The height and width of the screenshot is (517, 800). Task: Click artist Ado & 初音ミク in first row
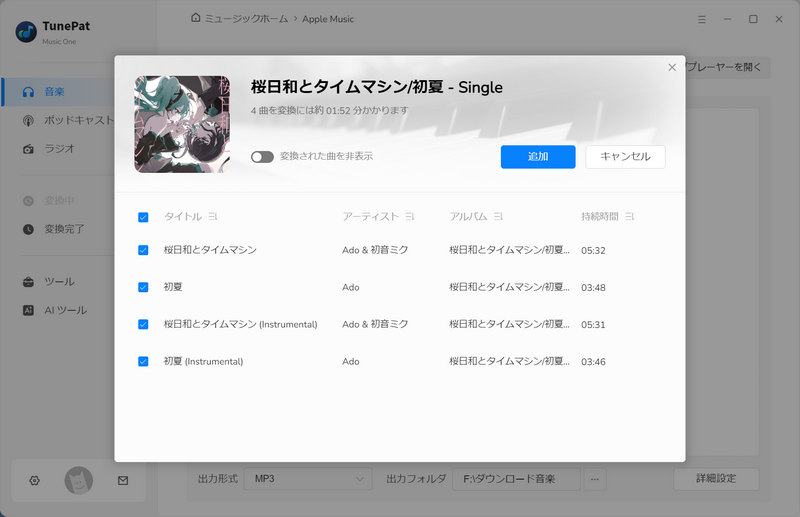coord(375,250)
